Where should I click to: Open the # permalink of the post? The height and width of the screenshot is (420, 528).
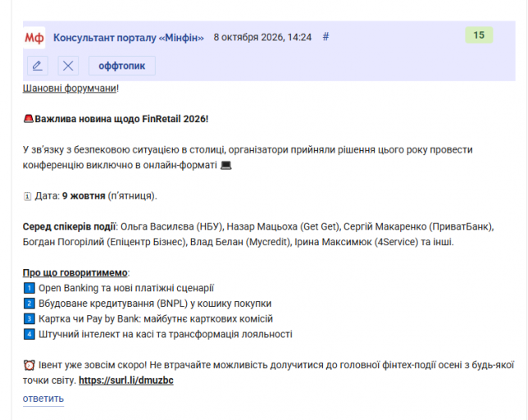tap(325, 36)
